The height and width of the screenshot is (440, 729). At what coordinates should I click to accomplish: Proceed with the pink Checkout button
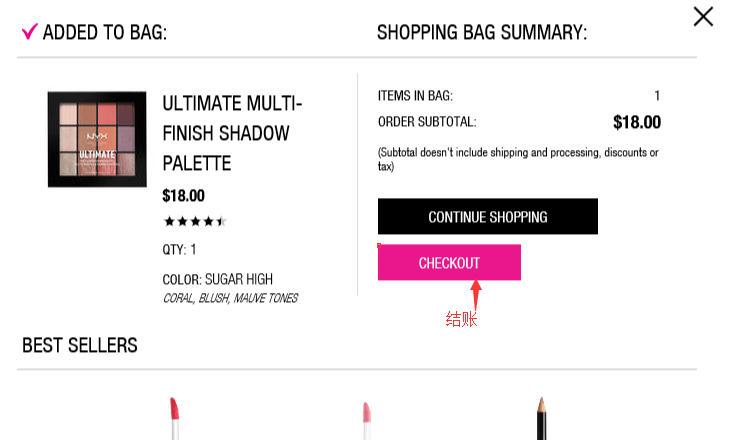point(449,263)
